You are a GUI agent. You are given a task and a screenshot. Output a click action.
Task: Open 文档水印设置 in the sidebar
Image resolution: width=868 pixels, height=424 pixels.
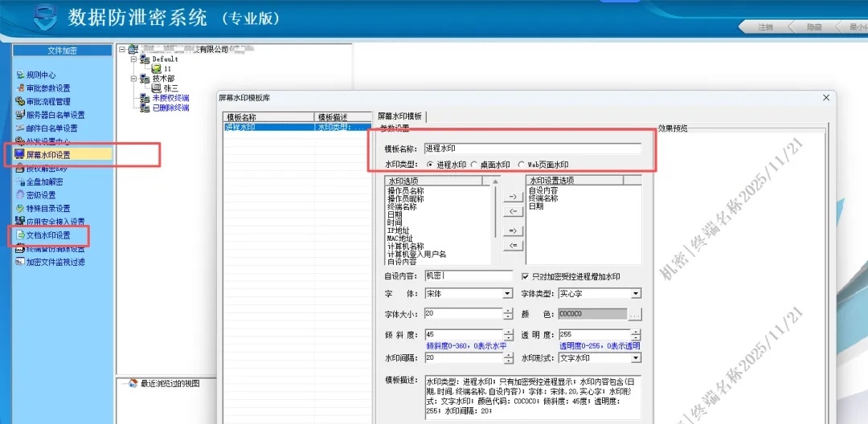tap(47, 235)
